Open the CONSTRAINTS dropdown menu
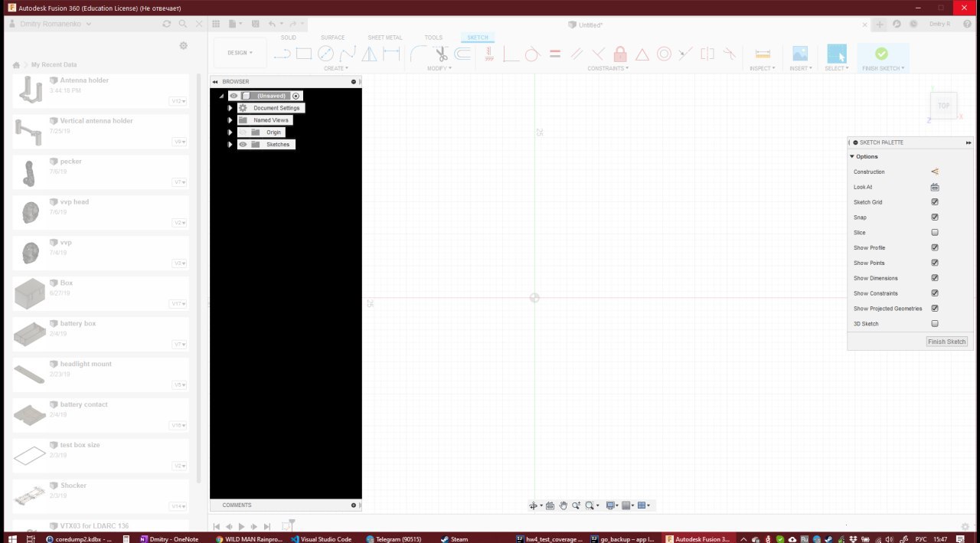 (609, 68)
